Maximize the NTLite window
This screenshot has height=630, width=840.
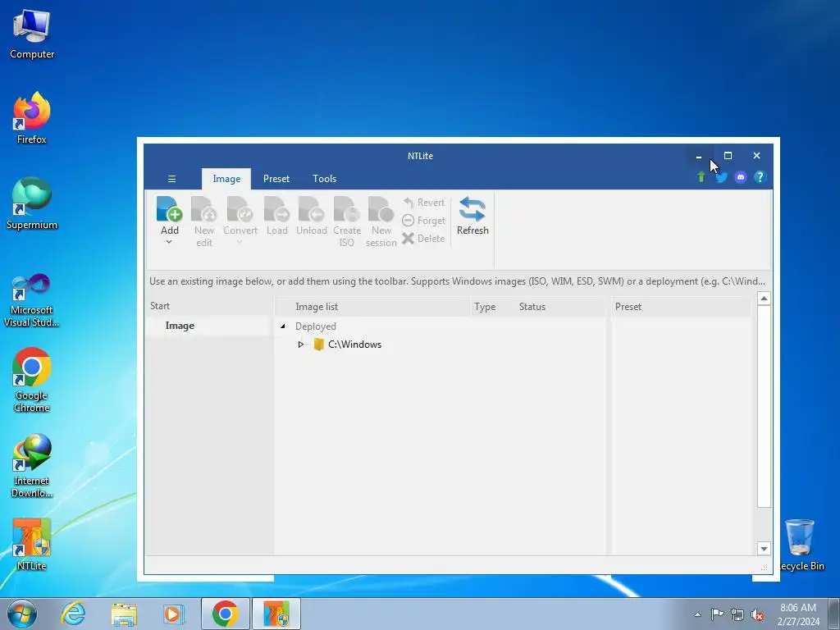click(728, 156)
